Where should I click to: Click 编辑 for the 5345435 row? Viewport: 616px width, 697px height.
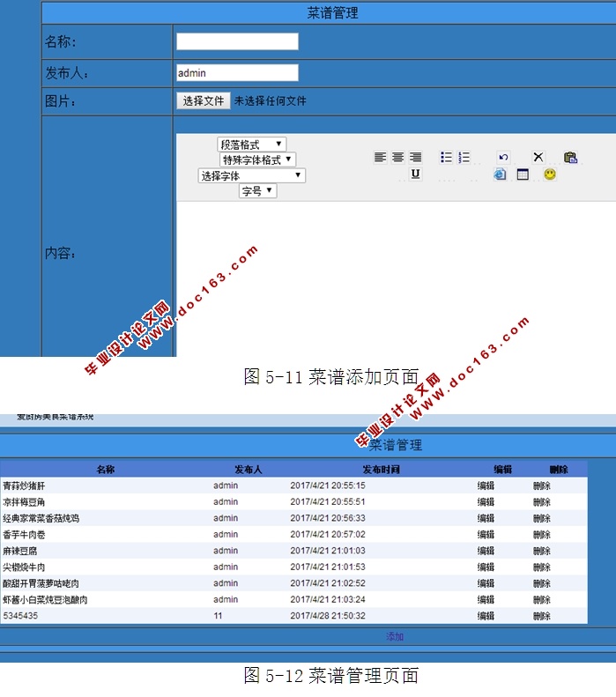(x=486, y=616)
